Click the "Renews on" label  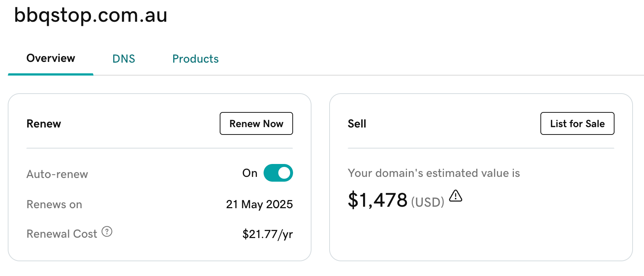pos(54,205)
